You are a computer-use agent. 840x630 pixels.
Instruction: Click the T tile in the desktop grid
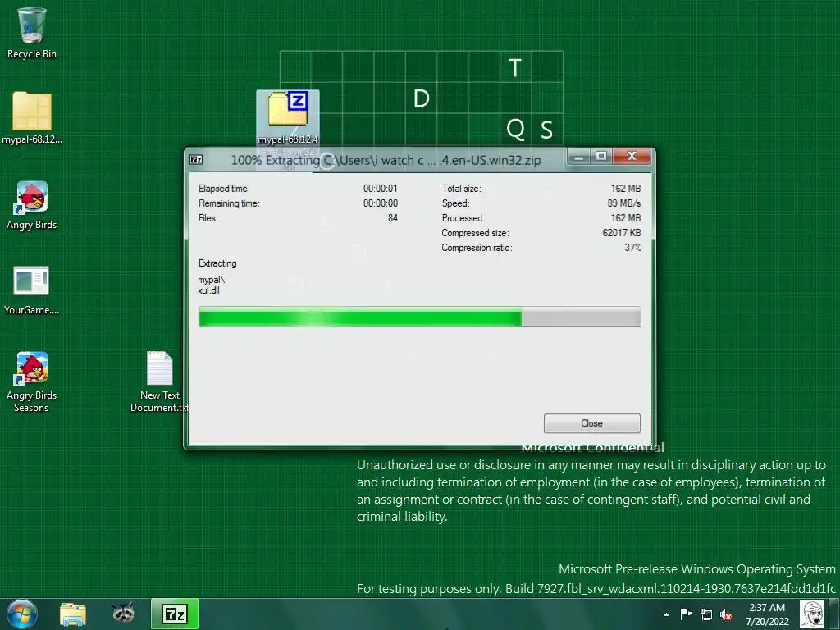tap(515, 67)
